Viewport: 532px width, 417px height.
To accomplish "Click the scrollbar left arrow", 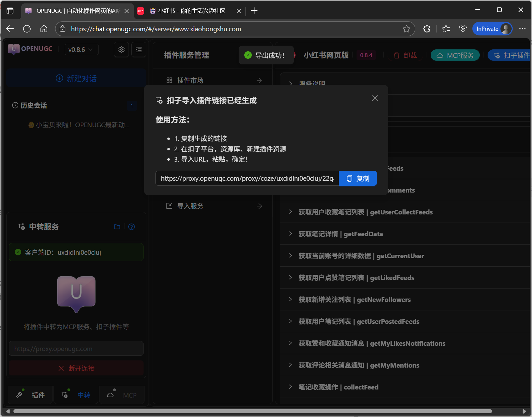I will point(8,411).
